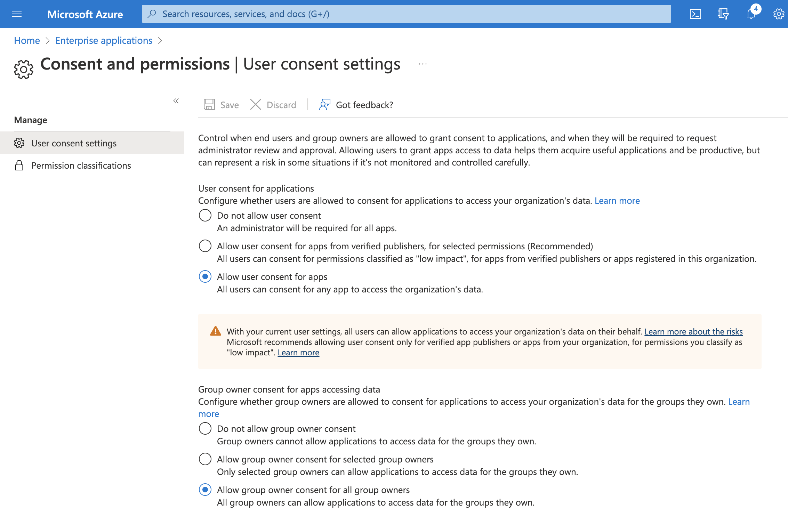The height and width of the screenshot is (532, 788).
Task: Click the Discard X icon
Action: point(256,105)
